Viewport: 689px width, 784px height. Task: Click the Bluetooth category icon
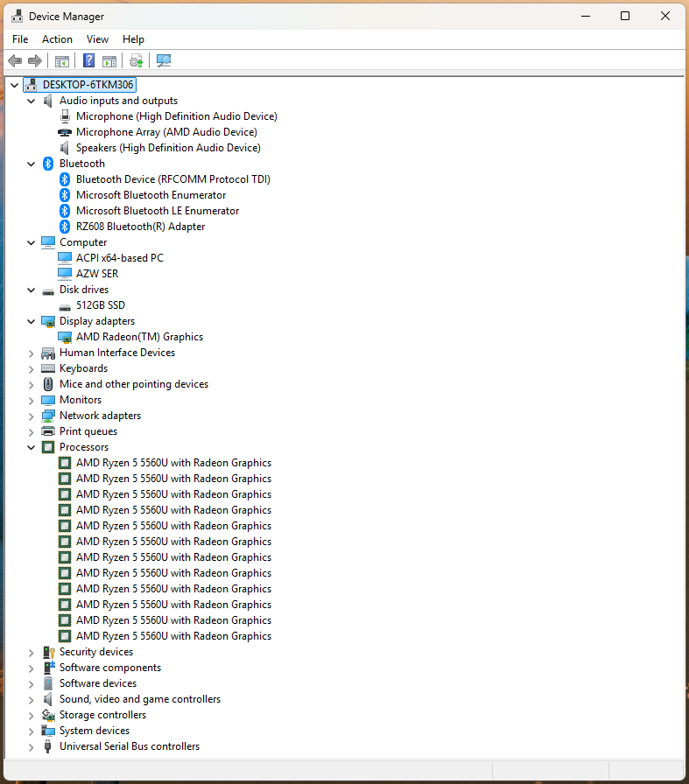(48, 164)
